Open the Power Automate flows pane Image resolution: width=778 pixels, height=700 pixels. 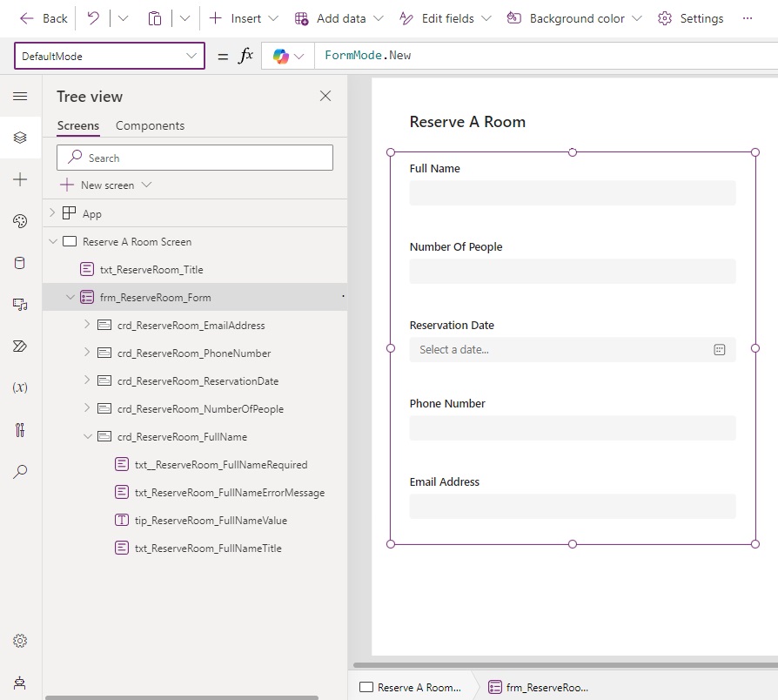click(19, 346)
